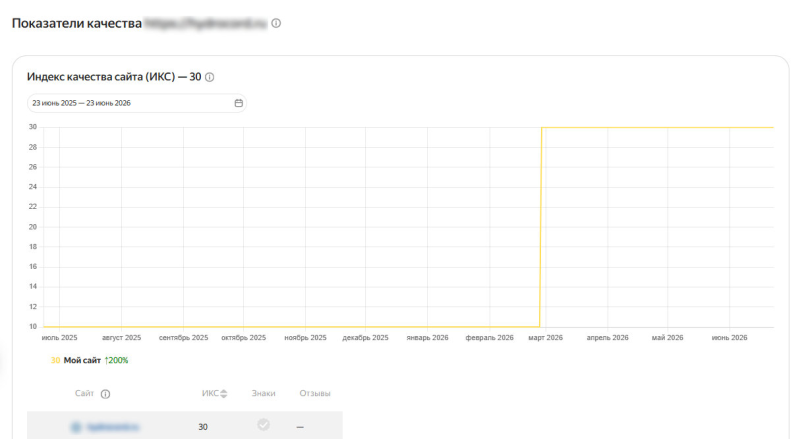Click the Сайт column header text
800x439 pixels.
click(x=84, y=394)
